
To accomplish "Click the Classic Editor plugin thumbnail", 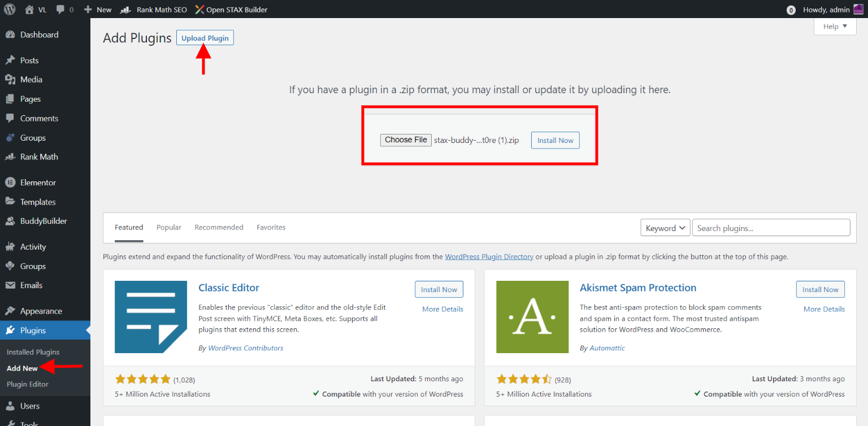I will point(151,317).
